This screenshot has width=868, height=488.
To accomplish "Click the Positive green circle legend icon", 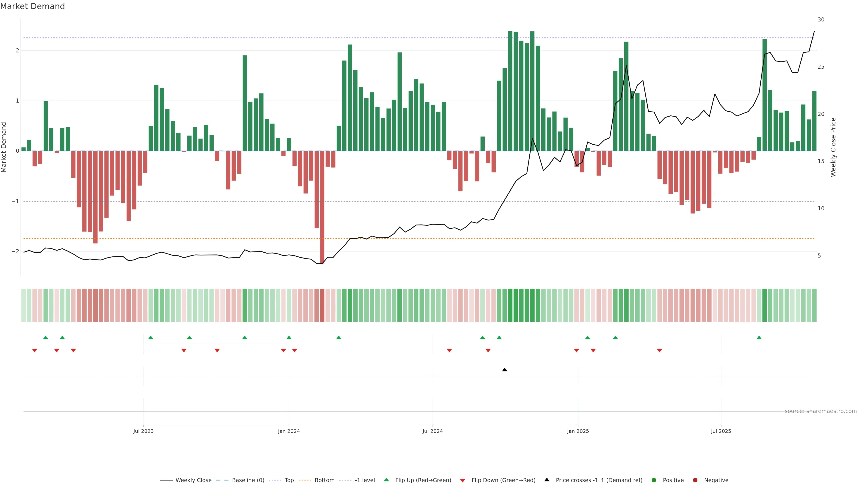I will [x=654, y=480].
